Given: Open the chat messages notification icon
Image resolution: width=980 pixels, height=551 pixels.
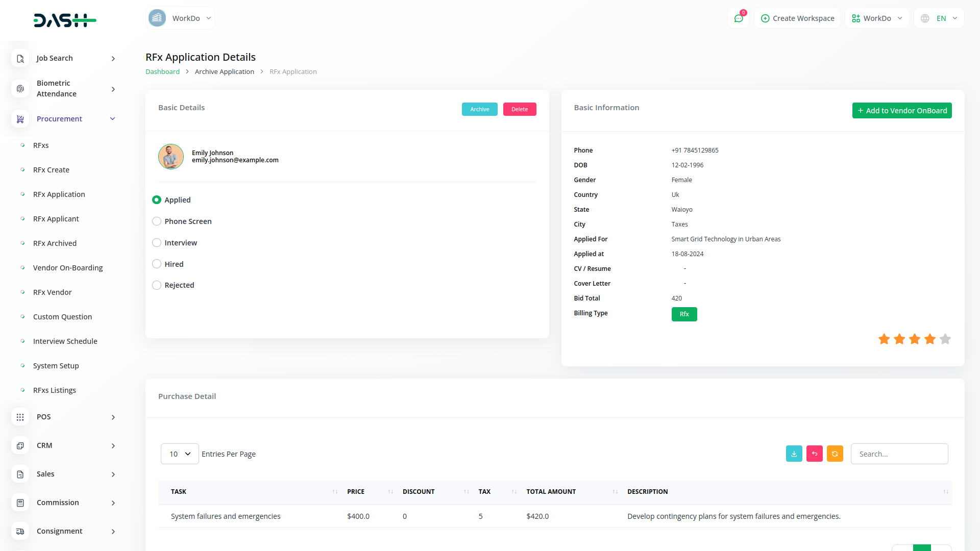Looking at the screenshot, I should pyautogui.click(x=739, y=18).
